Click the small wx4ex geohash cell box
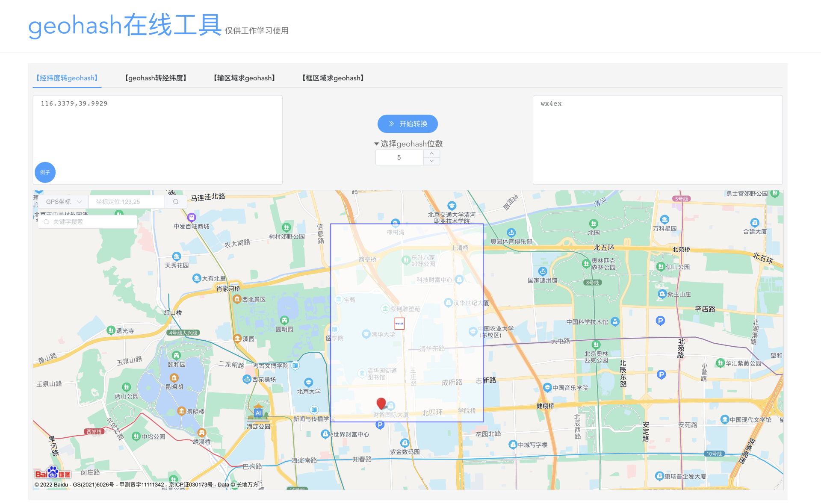Image resolution: width=821 pixels, height=504 pixels. point(399,324)
